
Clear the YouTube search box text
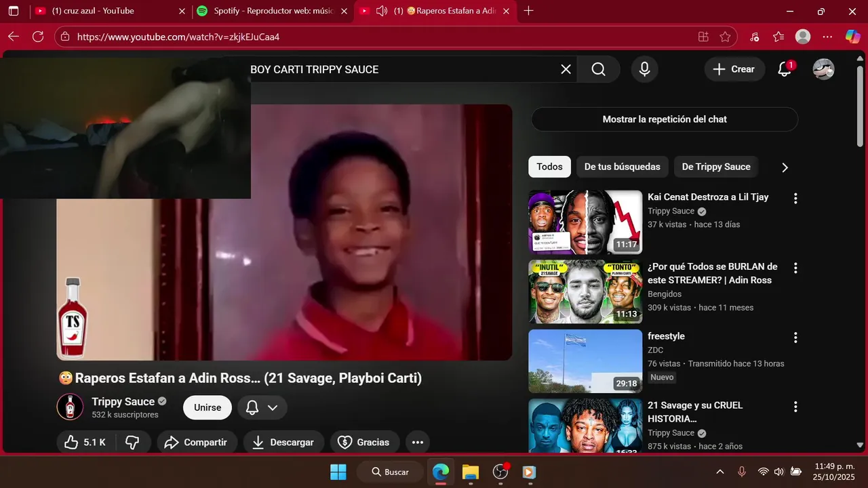pyautogui.click(x=566, y=69)
